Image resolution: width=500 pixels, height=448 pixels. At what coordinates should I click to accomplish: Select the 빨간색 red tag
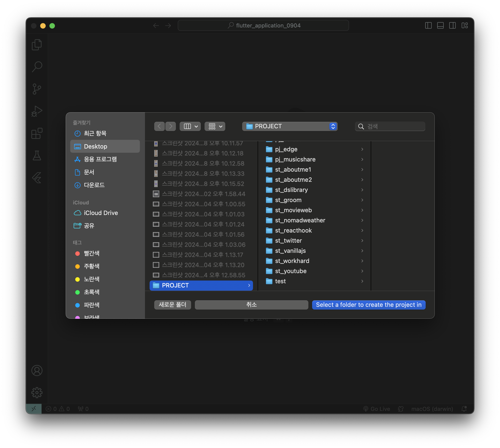pyautogui.click(x=91, y=253)
